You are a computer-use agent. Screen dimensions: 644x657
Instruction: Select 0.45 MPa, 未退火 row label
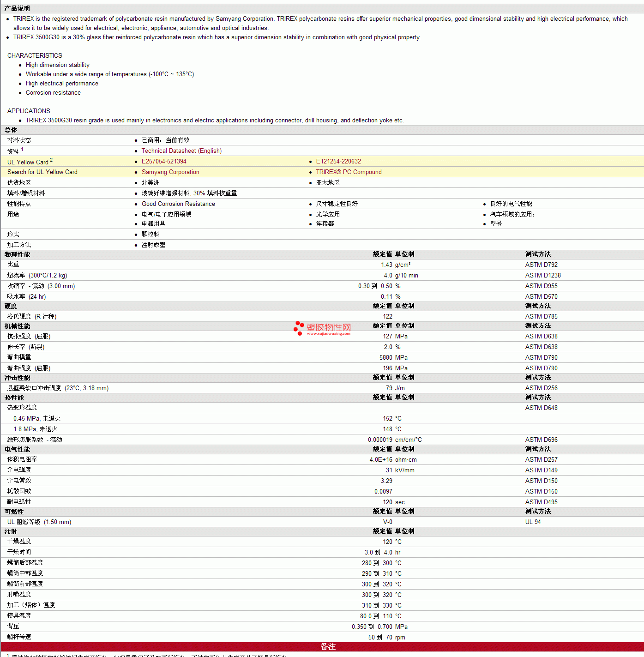tap(37, 419)
